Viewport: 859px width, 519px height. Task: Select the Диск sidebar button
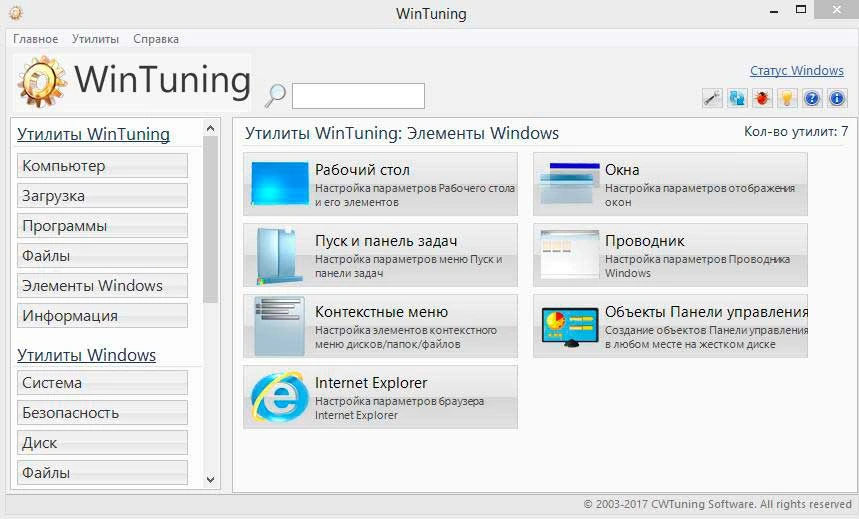(102, 443)
